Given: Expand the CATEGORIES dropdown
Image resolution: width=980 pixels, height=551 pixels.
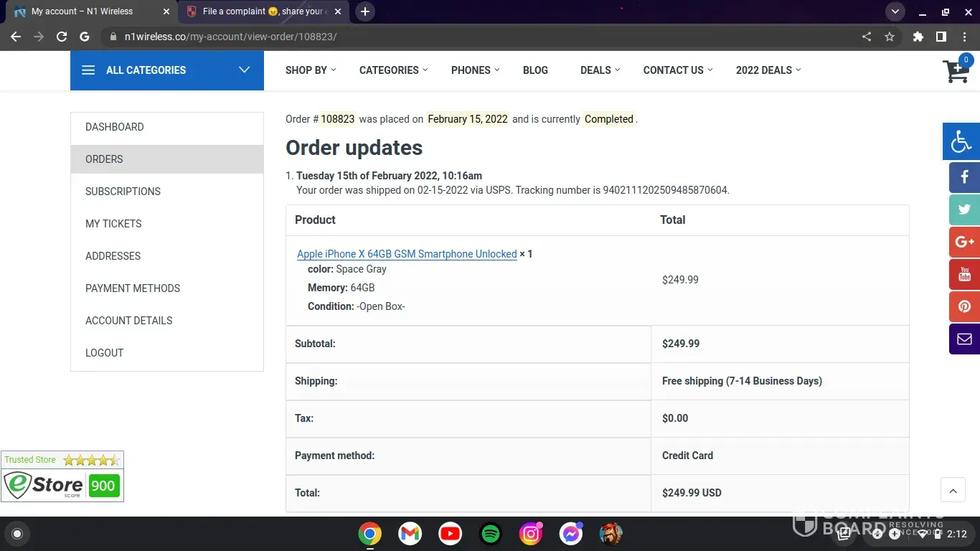Looking at the screenshot, I should pyautogui.click(x=393, y=70).
